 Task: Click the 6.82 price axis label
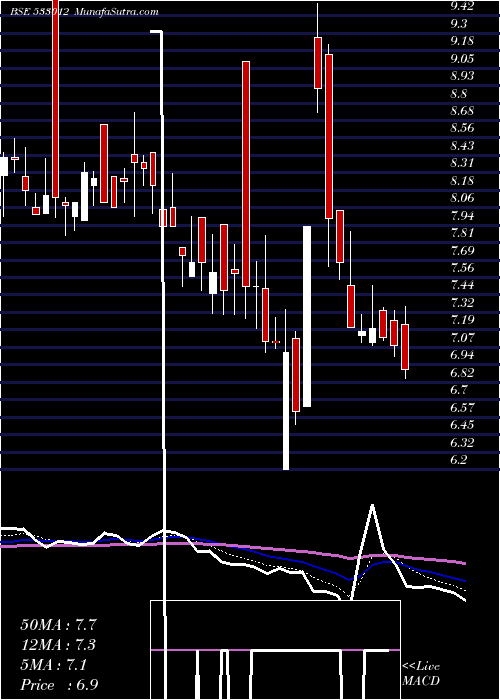pos(462,372)
